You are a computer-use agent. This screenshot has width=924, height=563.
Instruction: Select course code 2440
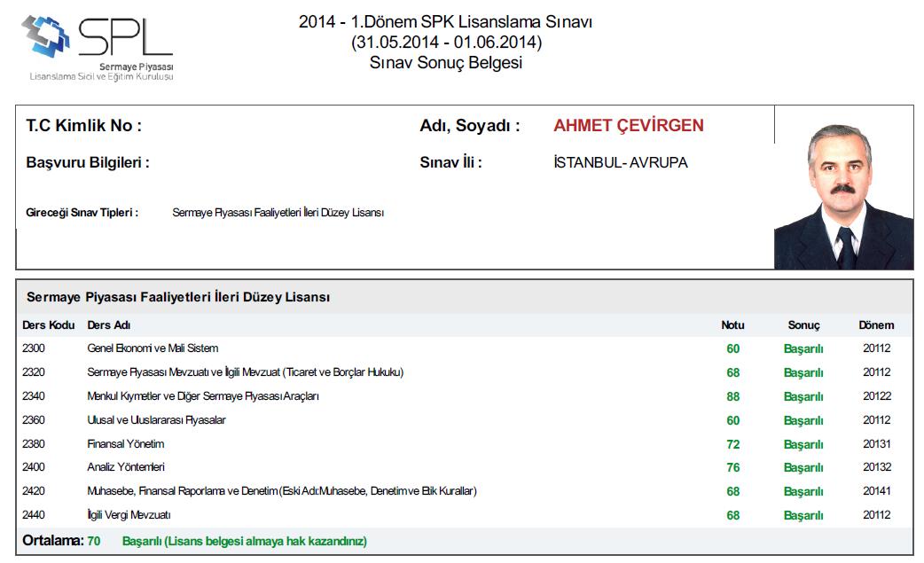point(34,515)
